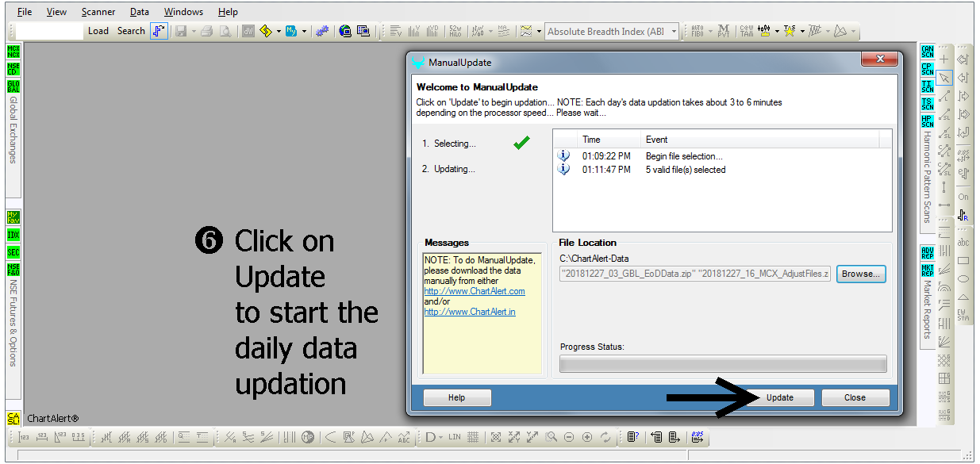Click the SEC icon on left sidebar
This screenshot has width=980, height=464.
(13, 252)
